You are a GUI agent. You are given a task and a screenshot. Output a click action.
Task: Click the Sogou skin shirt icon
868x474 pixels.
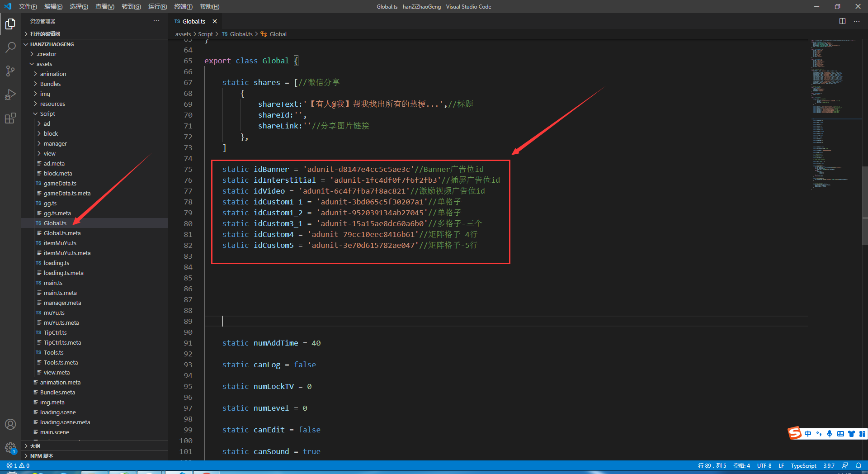coord(851,434)
